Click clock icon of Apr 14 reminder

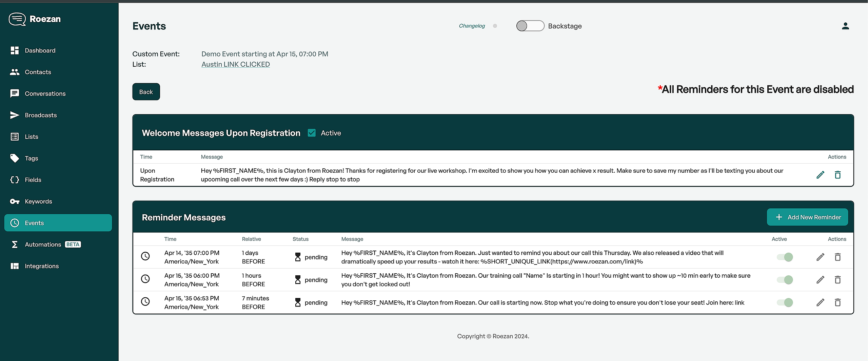pos(145,256)
